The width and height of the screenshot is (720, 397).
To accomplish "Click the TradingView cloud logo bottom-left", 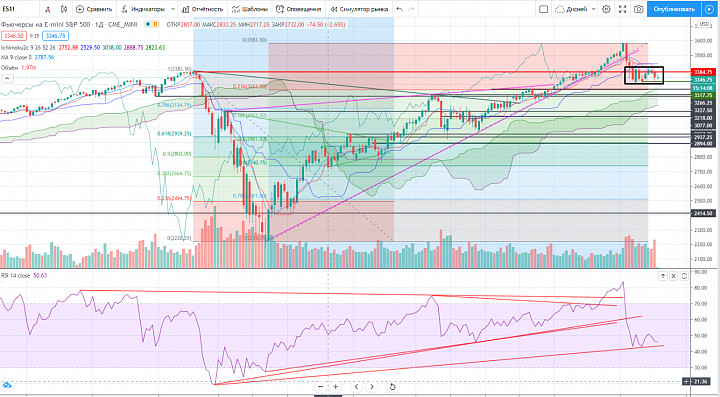I will 6,384.
